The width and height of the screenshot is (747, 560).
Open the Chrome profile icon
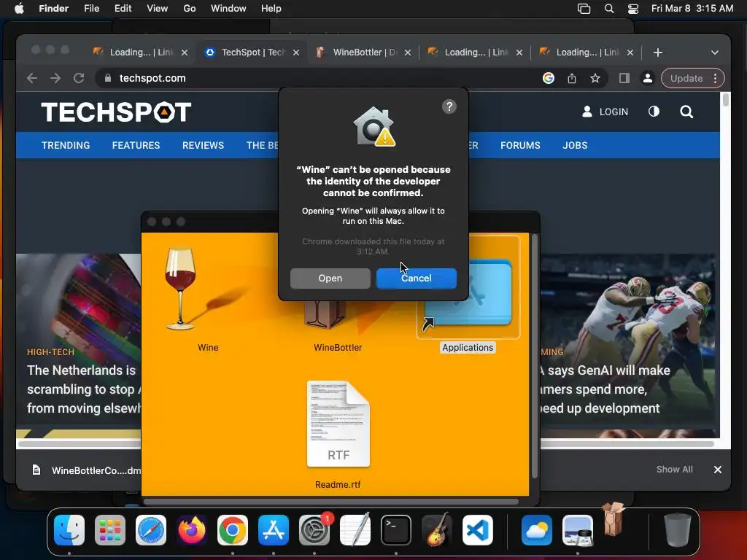pyautogui.click(x=648, y=78)
